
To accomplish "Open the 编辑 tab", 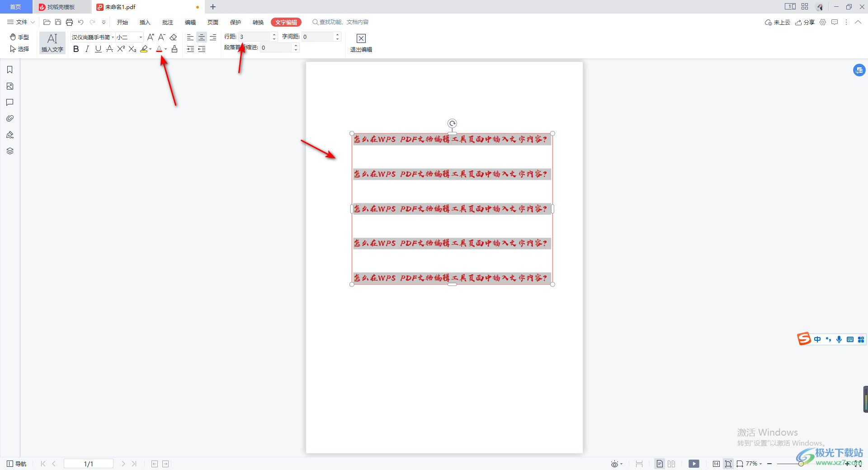I will point(190,22).
